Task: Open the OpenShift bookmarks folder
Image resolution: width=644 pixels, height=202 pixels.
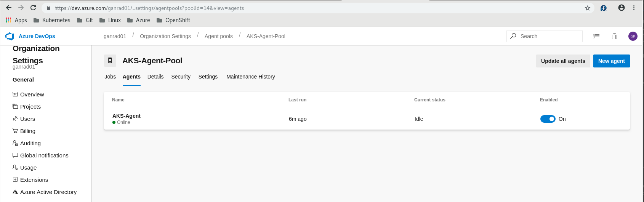Action: pos(173,20)
